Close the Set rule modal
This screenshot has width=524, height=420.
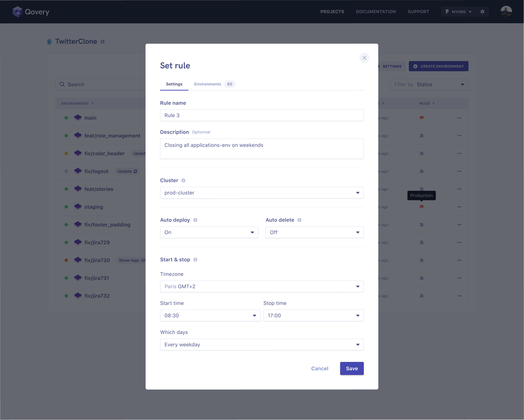pyautogui.click(x=364, y=57)
